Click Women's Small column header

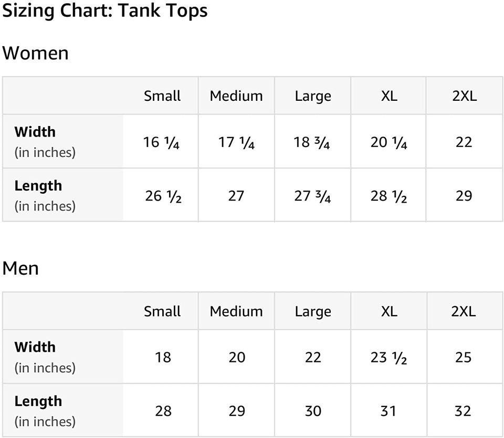tap(162, 96)
